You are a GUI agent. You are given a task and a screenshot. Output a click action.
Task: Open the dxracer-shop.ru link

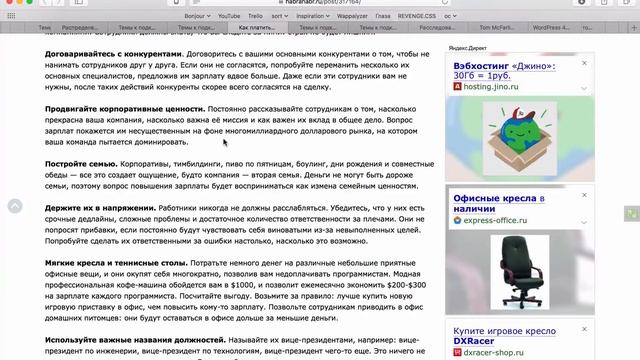(x=493, y=352)
